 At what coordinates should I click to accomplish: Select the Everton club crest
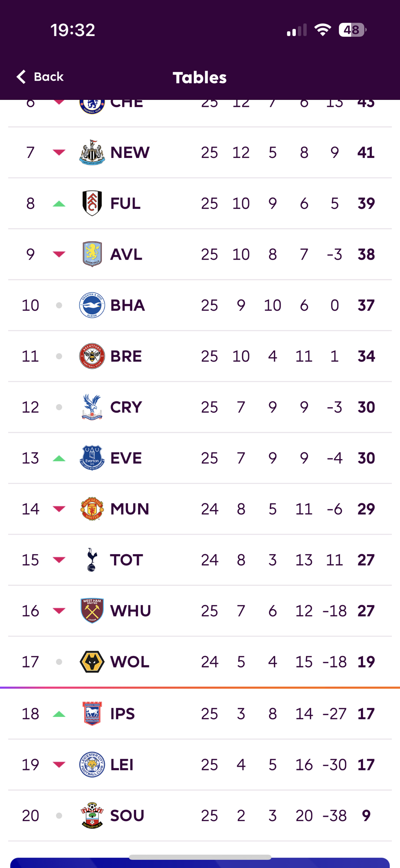click(92, 458)
